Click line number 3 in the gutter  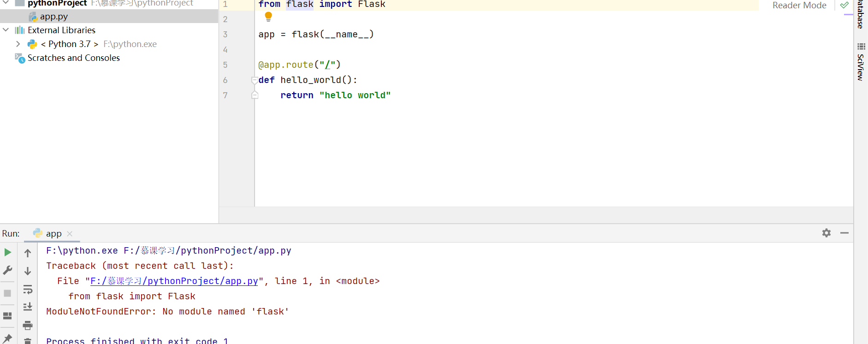tap(225, 34)
